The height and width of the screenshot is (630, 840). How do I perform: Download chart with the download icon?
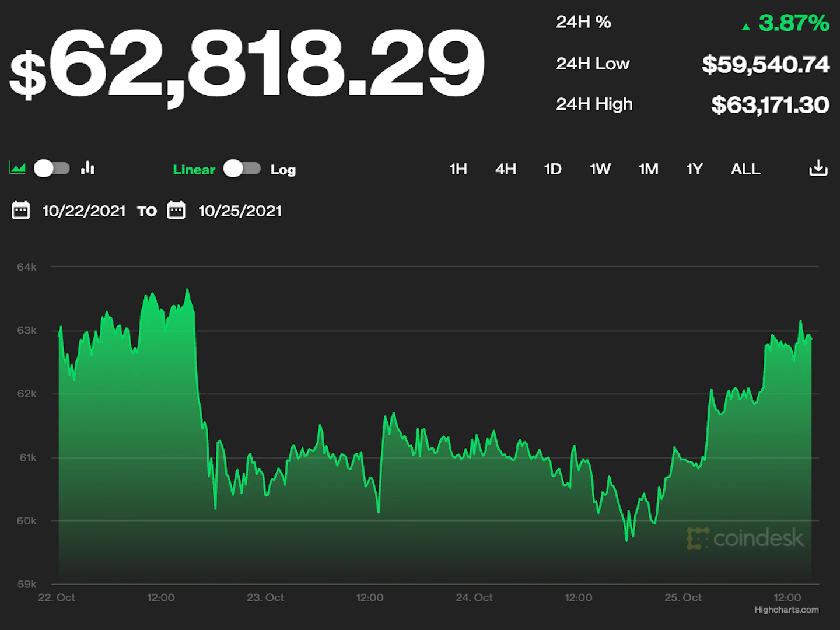818,168
